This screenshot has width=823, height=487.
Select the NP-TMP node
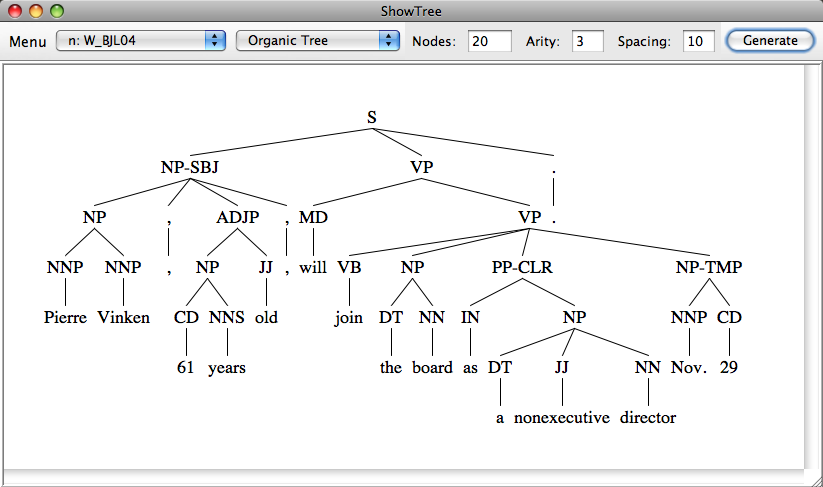tap(709, 267)
